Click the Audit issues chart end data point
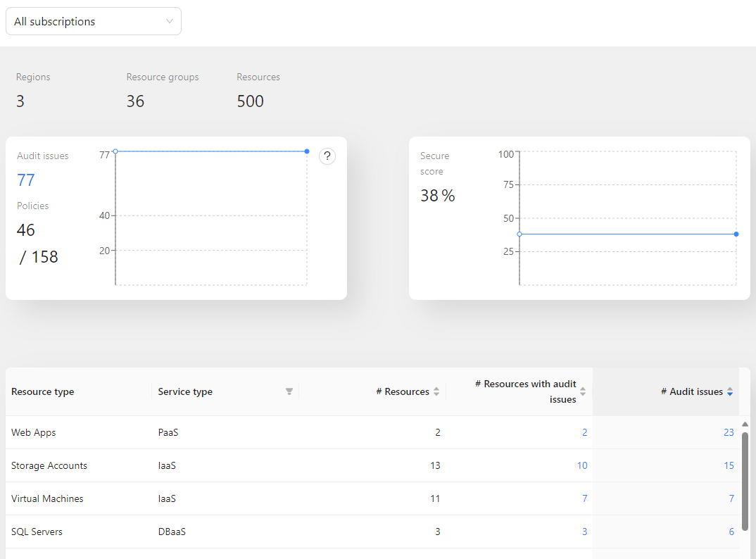756x559 pixels. coord(307,151)
